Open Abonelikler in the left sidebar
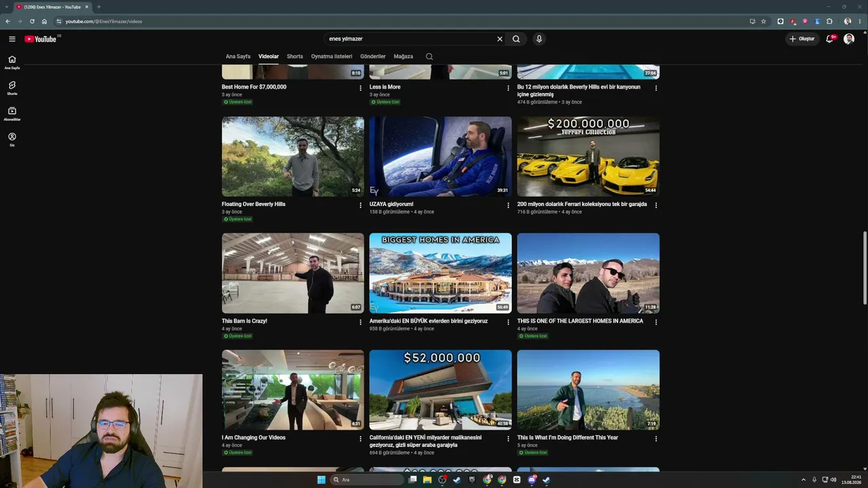The height and width of the screenshot is (488, 868). click(12, 113)
